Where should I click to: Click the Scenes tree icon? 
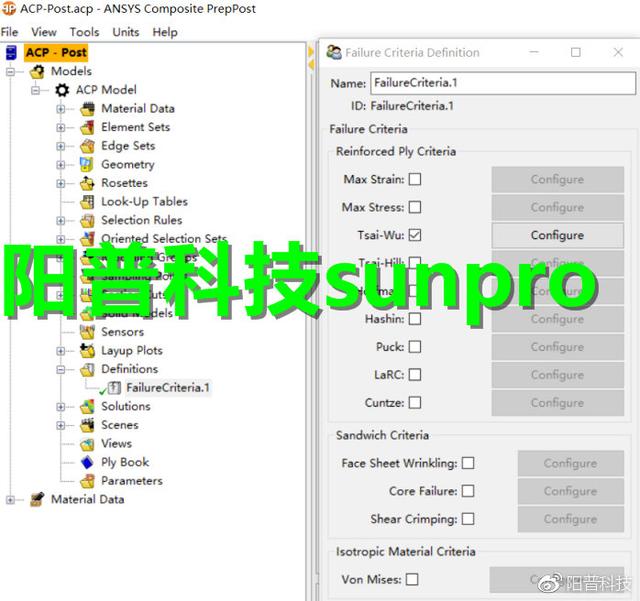tap(87, 425)
